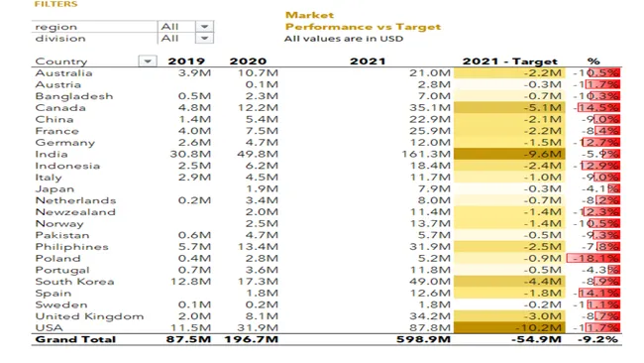The width and height of the screenshot is (644, 363).
Task: Click the Poland row label
Action: pos(57,258)
